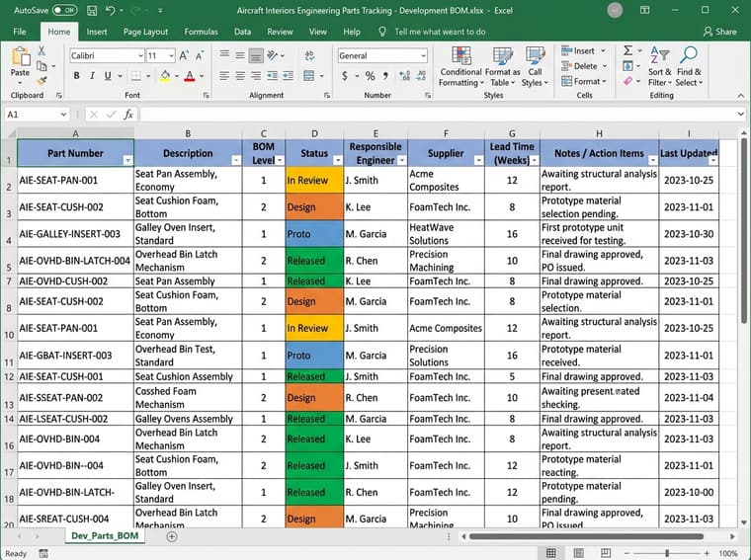Click the Center alignment icon

coord(240,76)
